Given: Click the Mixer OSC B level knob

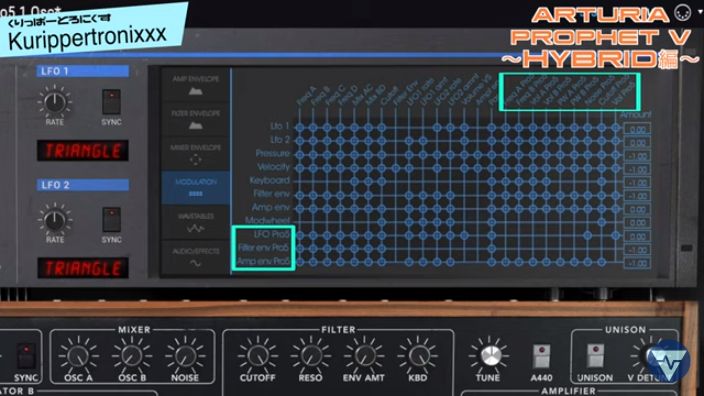Looking at the screenshot, I should [132, 356].
